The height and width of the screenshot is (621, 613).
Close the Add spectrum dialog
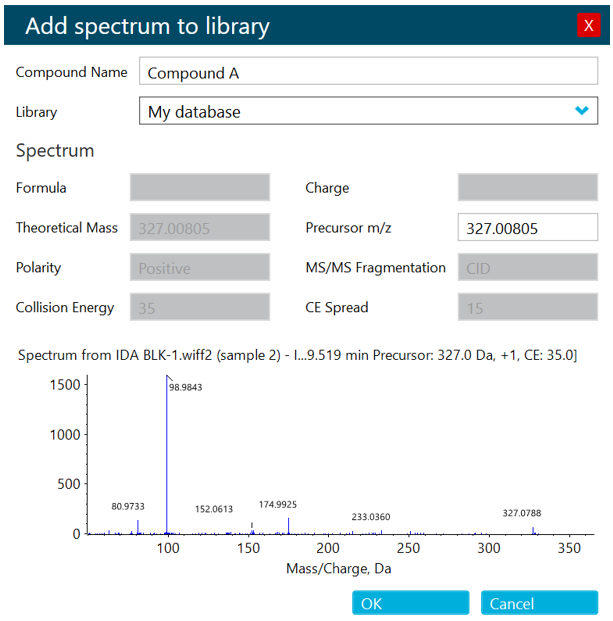click(x=588, y=26)
